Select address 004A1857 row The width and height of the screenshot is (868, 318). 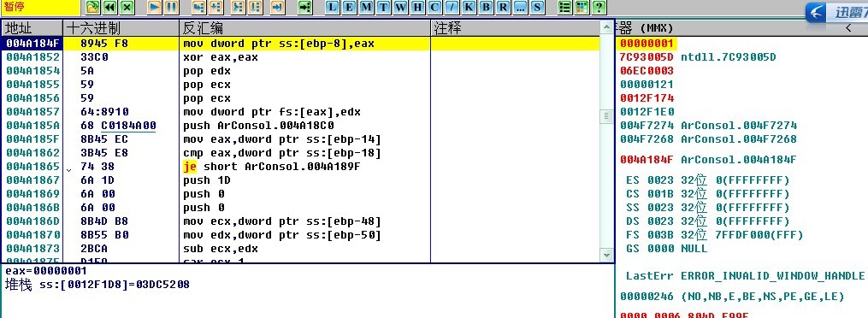[300, 112]
